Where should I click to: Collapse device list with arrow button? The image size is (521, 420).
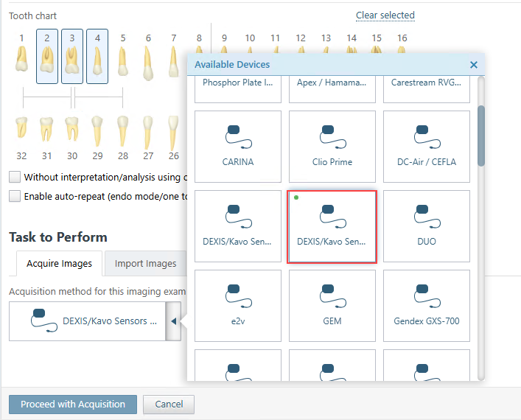tap(173, 321)
